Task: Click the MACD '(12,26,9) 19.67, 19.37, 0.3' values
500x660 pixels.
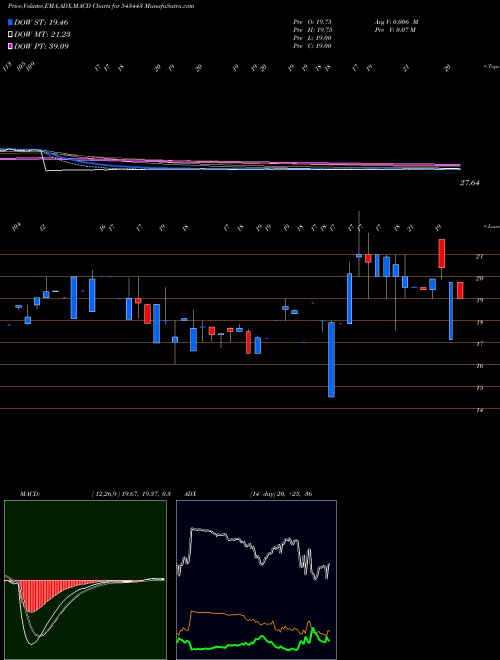Action: [x=130, y=494]
